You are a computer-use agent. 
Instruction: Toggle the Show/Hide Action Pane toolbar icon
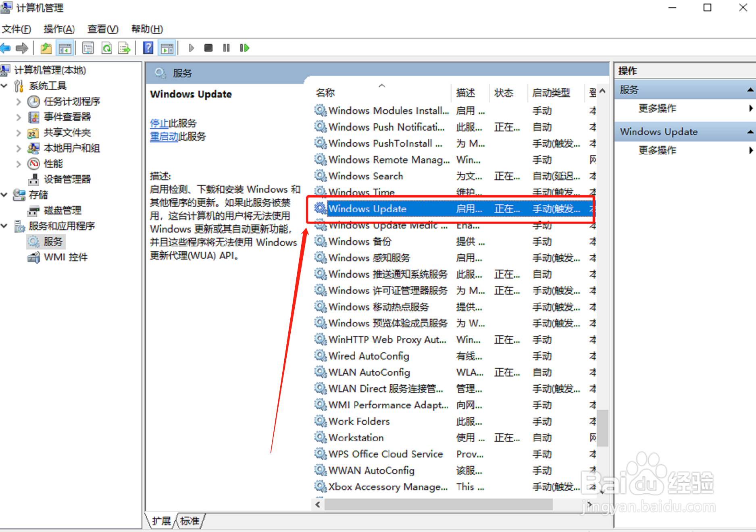pyautogui.click(x=167, y=48)
